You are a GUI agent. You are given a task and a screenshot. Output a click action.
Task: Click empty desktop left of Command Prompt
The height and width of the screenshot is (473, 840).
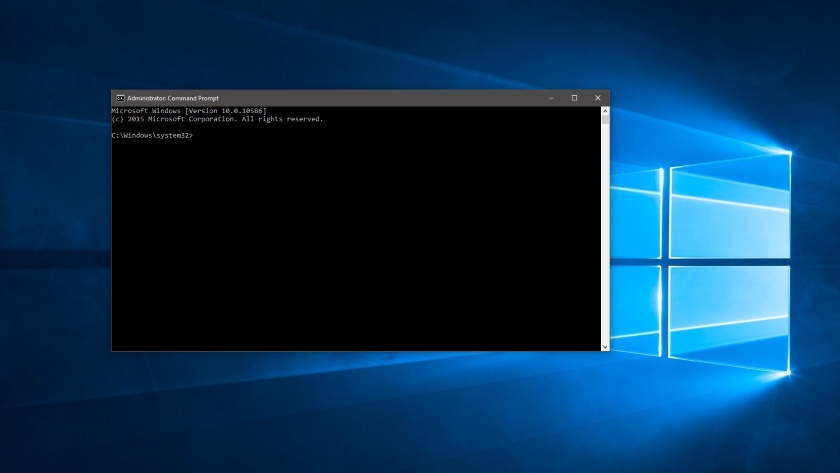(x=55, y=230)
